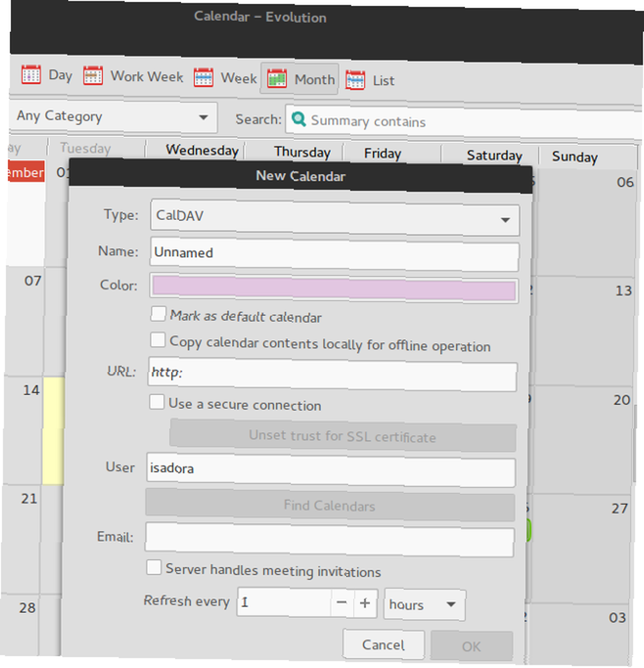
Task: Enable Copy calendar contents locally offline
Action: coord(158,340)
